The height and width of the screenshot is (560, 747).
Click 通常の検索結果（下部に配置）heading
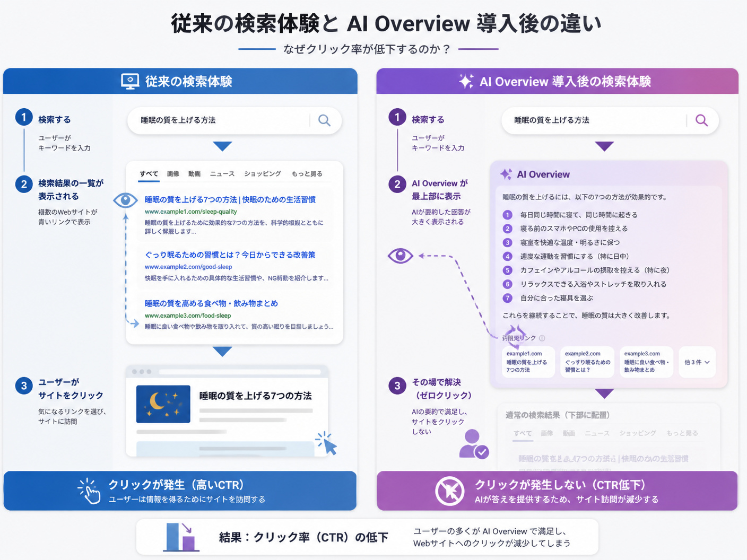pyautogui.click(x=558, y=415)
